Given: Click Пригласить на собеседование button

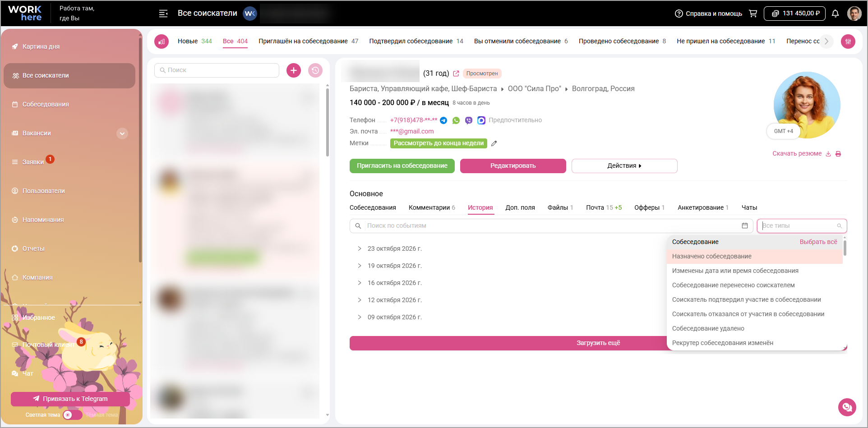Looking at the screenshot, I should pos(402,166).
